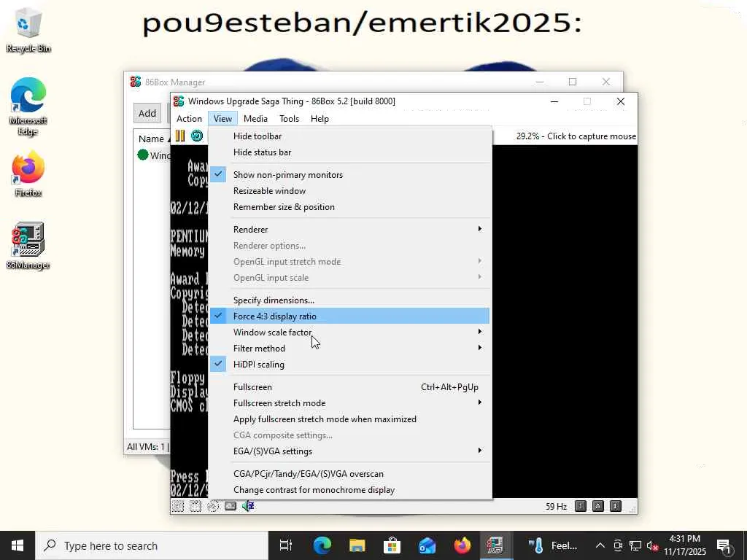The width and height of the screenshot is (747, 560).
Task: Click the teal reset icon in toolbar
Action: tap(197, 136)
